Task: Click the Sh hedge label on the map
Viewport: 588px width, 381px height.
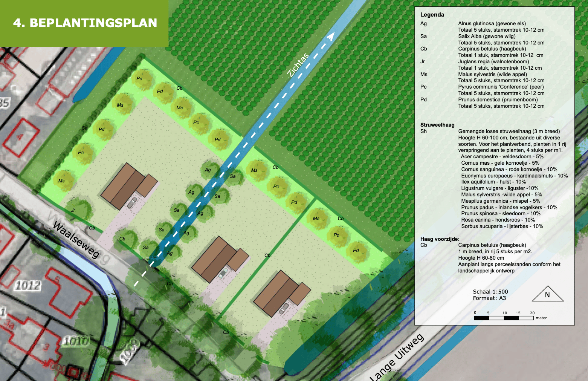Action: (x=85, y=128)
